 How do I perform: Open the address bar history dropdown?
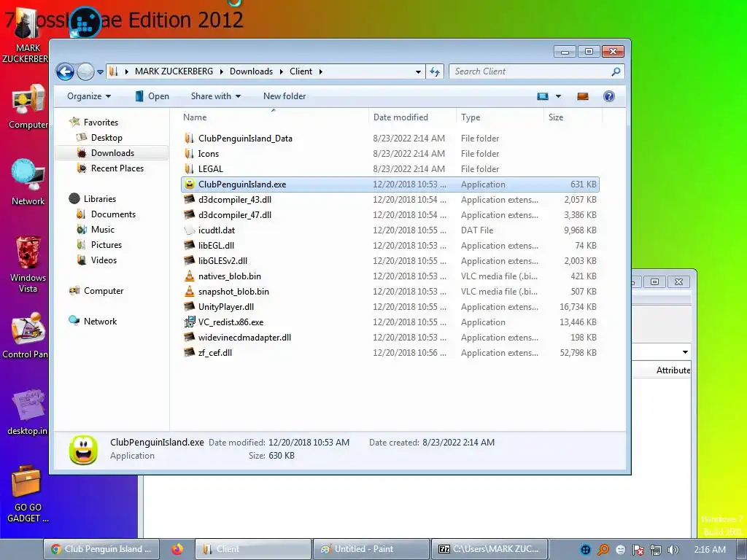coord(418,72)
